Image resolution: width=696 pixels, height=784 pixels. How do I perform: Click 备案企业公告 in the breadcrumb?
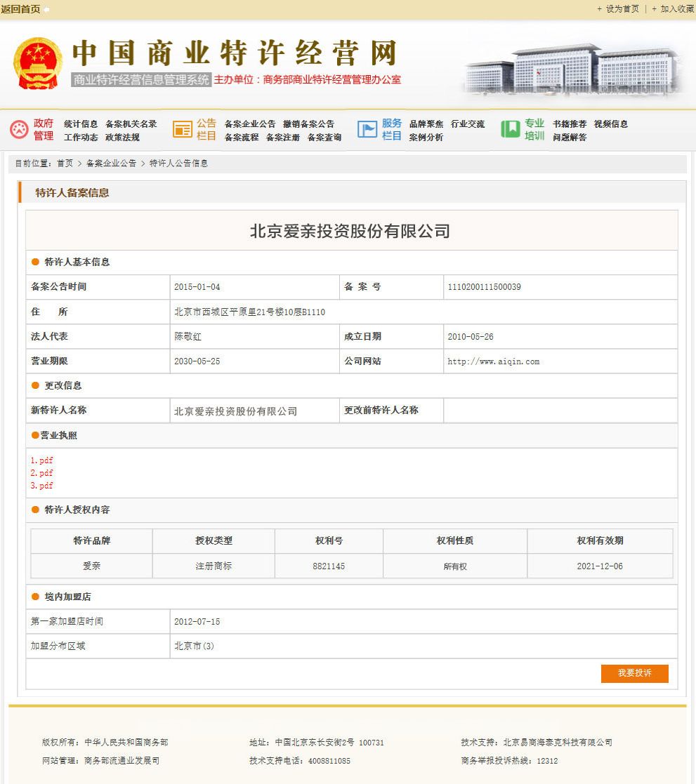tap(111, 164)
